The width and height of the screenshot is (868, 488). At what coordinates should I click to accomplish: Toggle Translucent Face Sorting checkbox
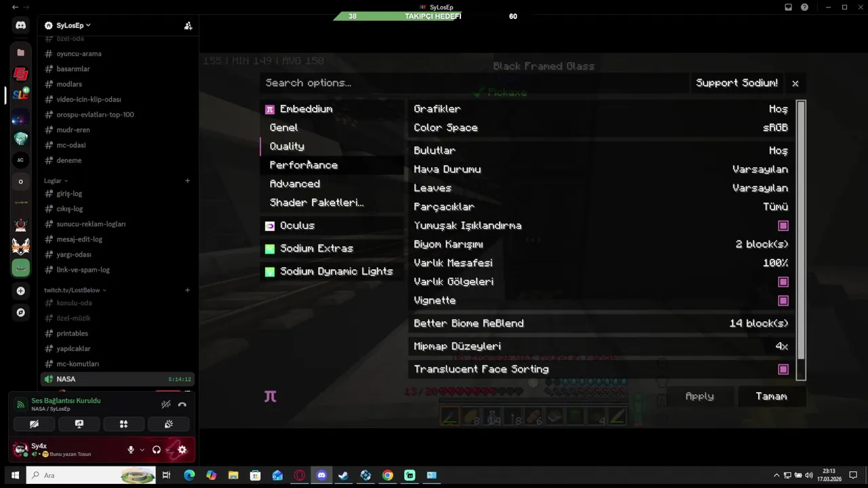click(x=783, y=369)
